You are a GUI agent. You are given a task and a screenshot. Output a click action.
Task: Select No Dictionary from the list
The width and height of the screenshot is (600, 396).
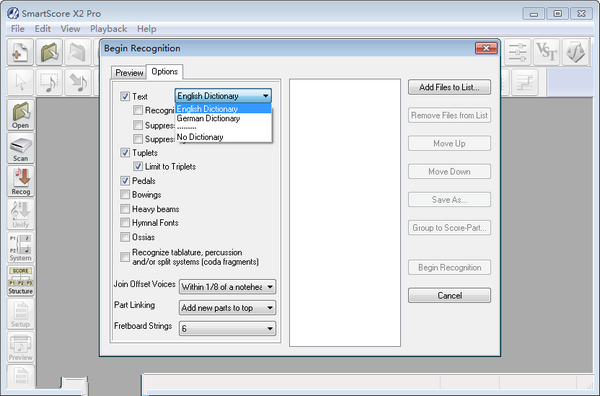point(223,137)
